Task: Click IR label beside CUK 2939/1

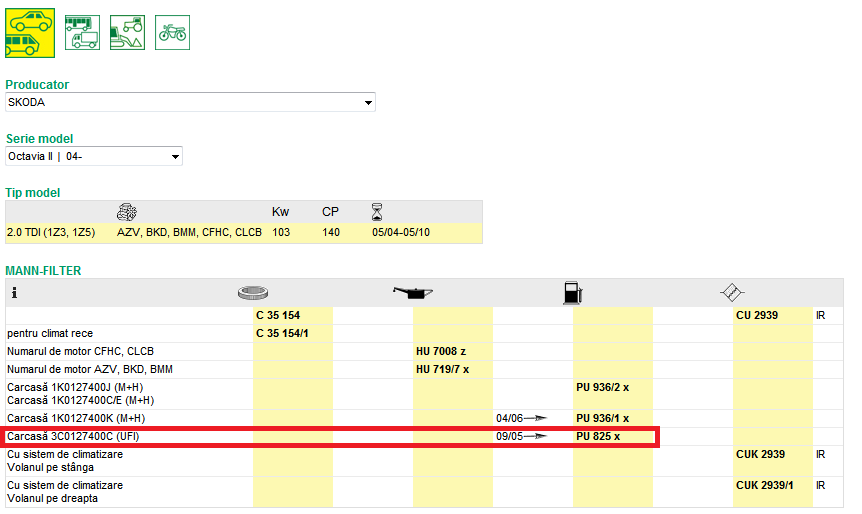Action: (820, 485)
